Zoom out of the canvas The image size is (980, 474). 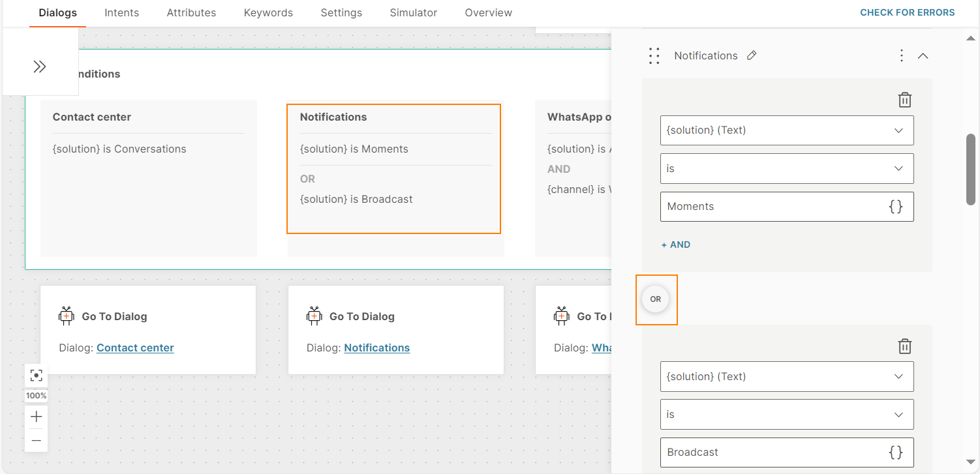37,440
